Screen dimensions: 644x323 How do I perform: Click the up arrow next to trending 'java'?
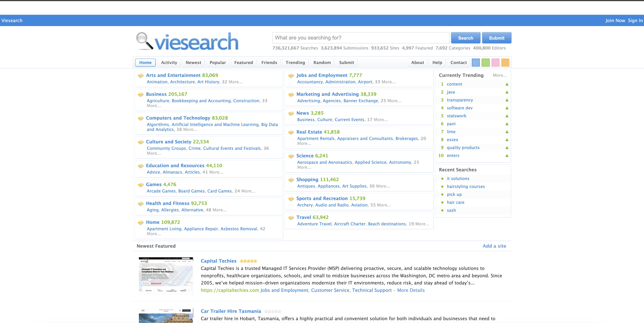point(507,92)
